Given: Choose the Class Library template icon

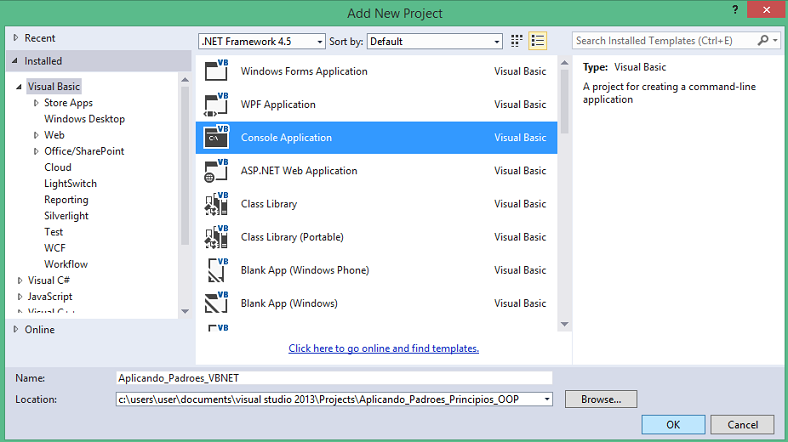Looking at the screenshot, I should pyautogui.click(x=217, y=203).
